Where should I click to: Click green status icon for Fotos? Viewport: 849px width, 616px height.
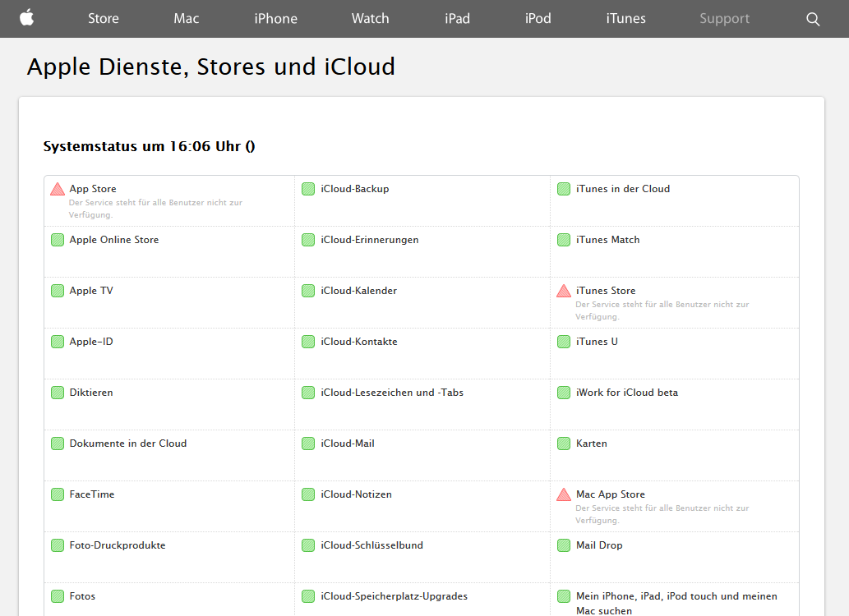click(x=58, y=596)
